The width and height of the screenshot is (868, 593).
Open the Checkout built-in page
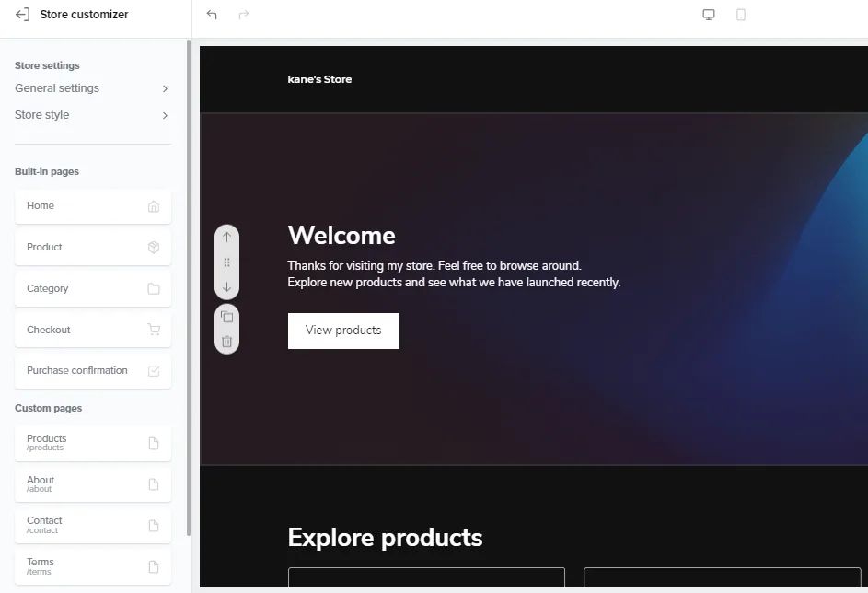(x=92, y=330)
